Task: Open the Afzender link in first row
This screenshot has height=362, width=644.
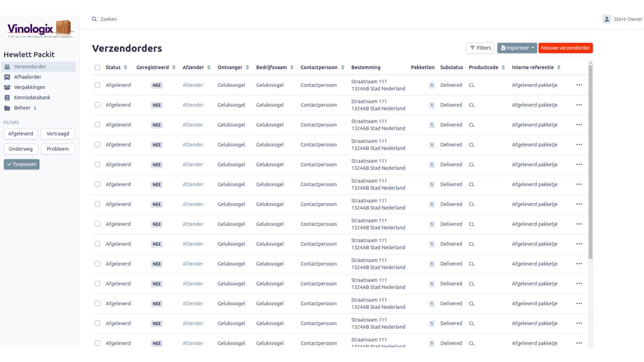Action: coord(193,85)
